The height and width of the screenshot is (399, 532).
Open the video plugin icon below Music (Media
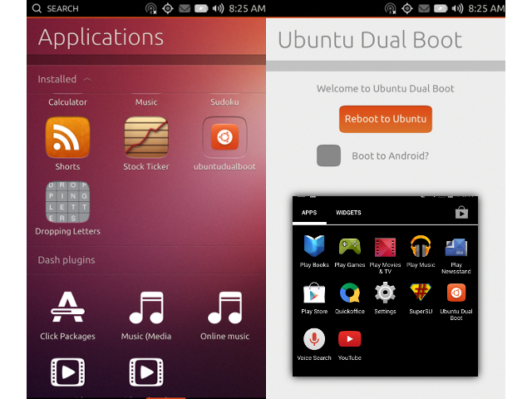pos(146,372)
